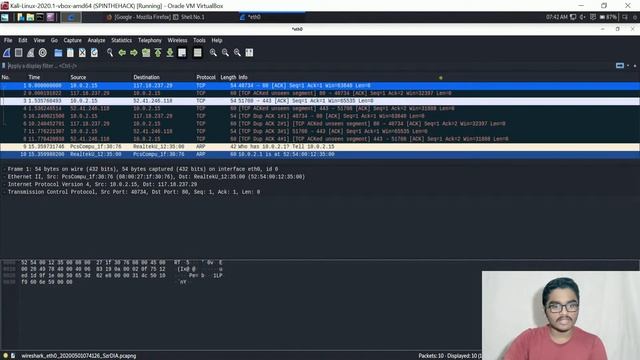Select packet 3 to 52.41.246.118
Image resolution: width=640 pixels, height=360 pixels.
pyautogui.click(x=320, y=101)
